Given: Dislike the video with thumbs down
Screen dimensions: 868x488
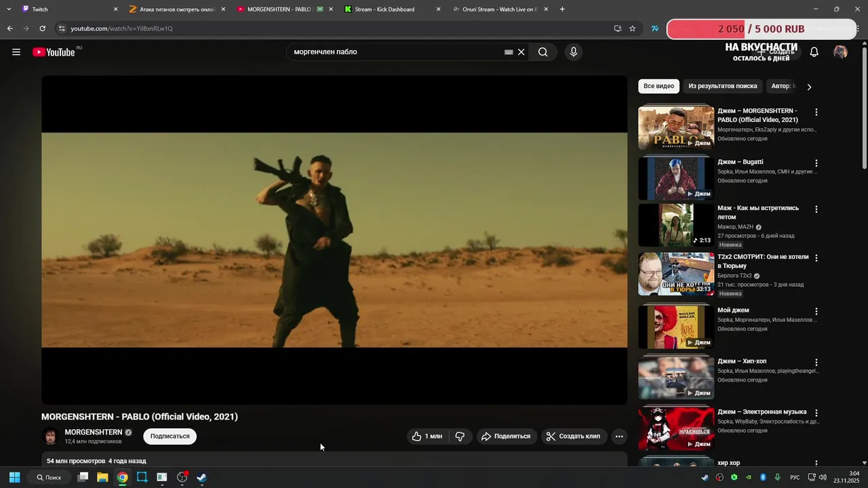Looking at the screenshot, I should [x=460, y=436].
